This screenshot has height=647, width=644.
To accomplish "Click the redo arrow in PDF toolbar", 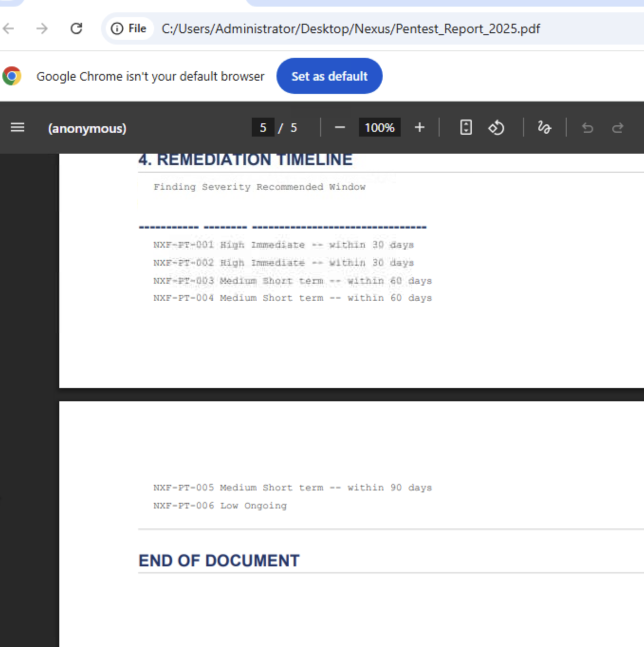I will tap(617, 128).
